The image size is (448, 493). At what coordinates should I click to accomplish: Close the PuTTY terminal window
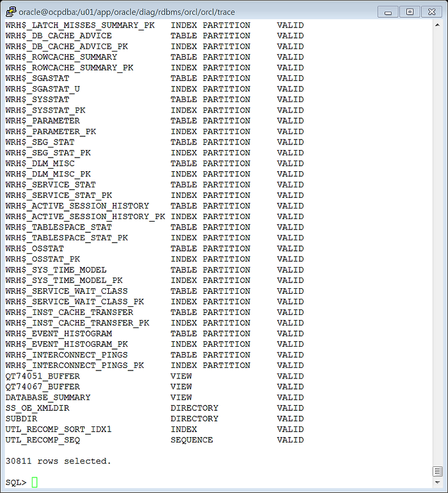432,12
